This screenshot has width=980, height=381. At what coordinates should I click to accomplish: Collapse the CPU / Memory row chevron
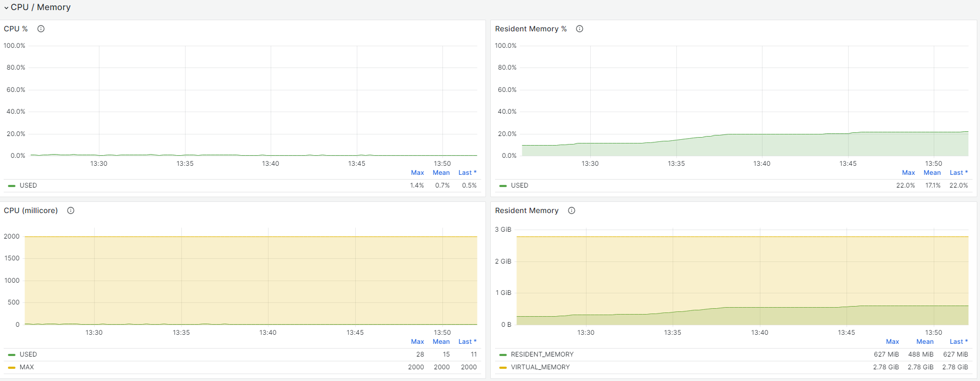6,7
